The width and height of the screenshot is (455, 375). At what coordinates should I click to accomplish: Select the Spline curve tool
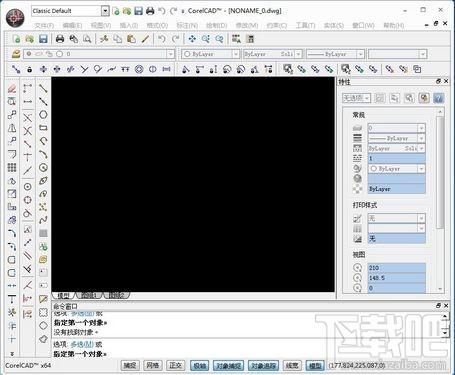pyautogui.click(x=43, y=220)
